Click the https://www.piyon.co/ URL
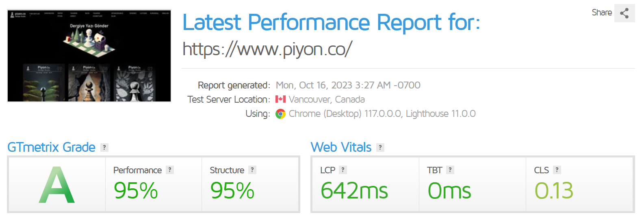Viewport: 644px width, 222px height. coord(267,49)
